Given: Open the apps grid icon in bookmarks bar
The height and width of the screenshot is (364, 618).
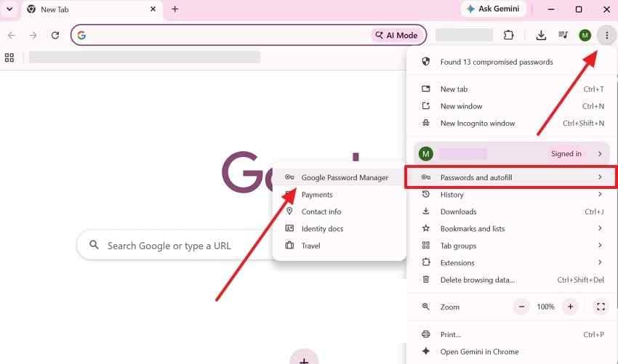Looking at the screenshot, I should click(9, 57).
